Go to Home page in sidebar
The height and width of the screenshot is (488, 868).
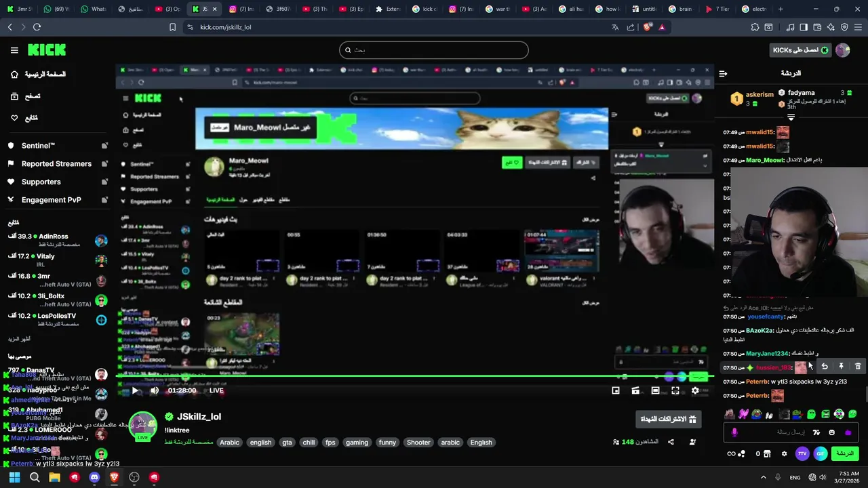click(39, 75)
